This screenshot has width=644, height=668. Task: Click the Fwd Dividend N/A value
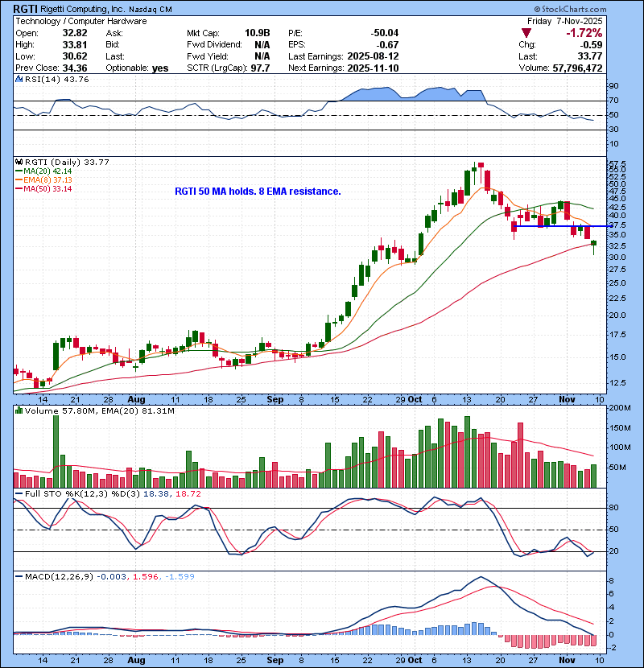click(x=262, y=45)
